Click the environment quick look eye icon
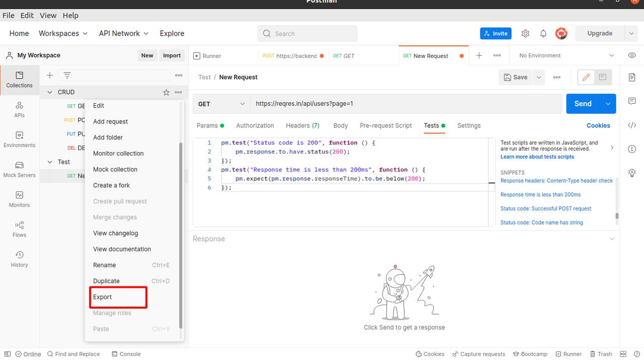 [632, 55]
